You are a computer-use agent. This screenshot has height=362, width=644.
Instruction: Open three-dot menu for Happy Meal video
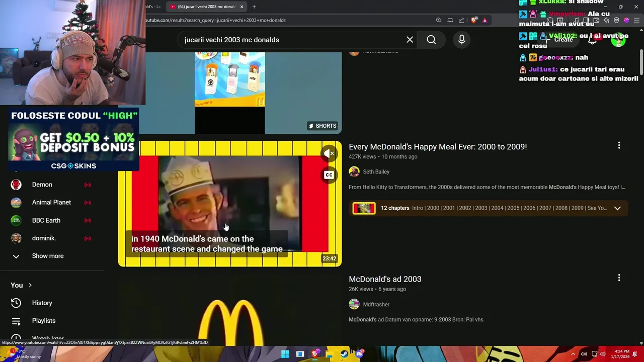[619, 145]
